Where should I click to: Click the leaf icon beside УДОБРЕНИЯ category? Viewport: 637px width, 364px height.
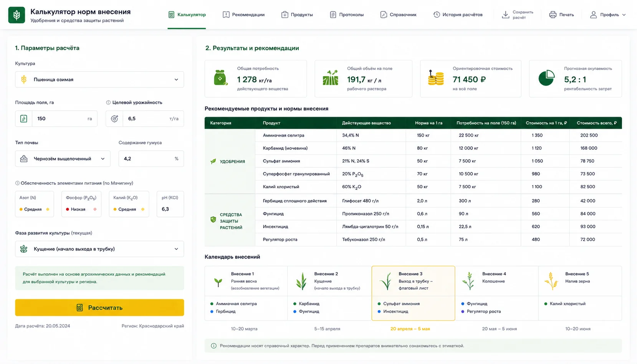pos(213,162)
